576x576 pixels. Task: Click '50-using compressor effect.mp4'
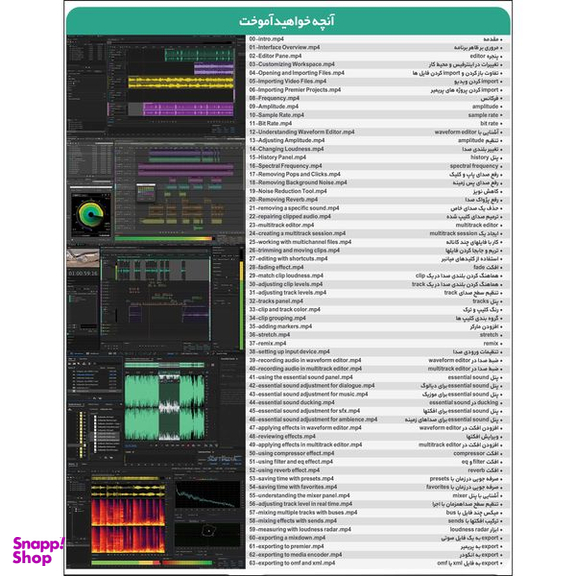[292, 453]
